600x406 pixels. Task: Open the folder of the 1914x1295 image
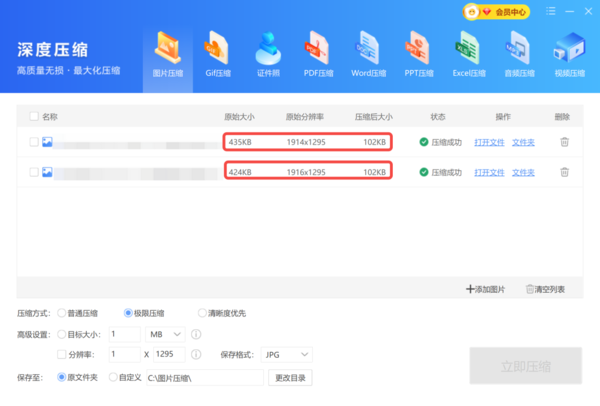coord(523,142)
